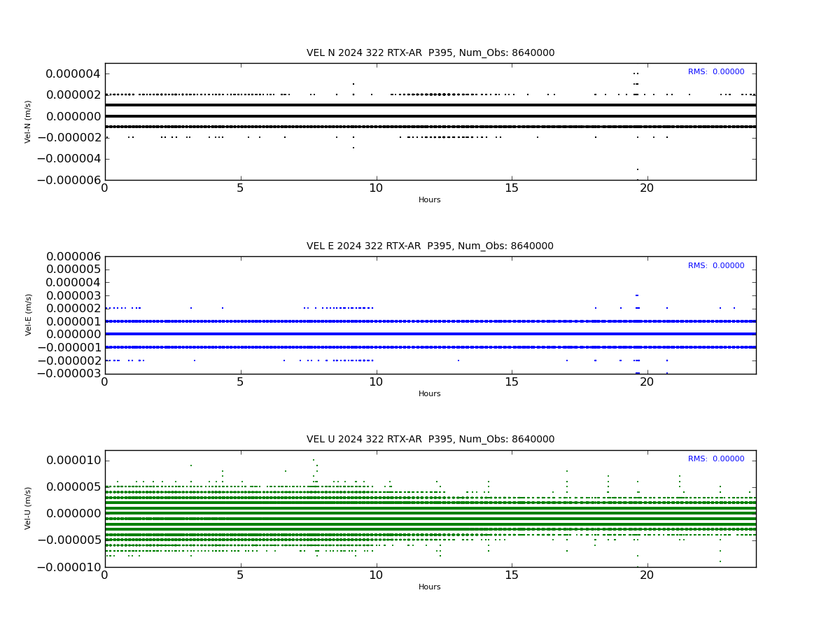Click the '0.000002' tick on the Vel-E axis
Image resolution: width=840 pixels, height=630 pixels.
[73, 309]
